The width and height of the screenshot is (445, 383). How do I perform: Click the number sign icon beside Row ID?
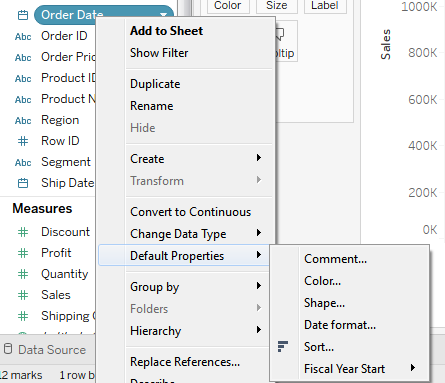click(x=23, y=141)
